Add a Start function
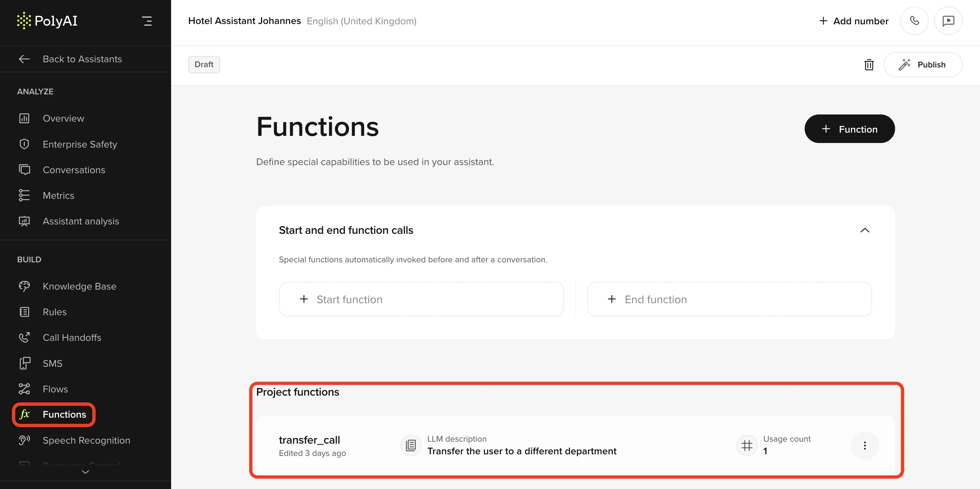Screen dimensions: 980x489 coord(421,299)
